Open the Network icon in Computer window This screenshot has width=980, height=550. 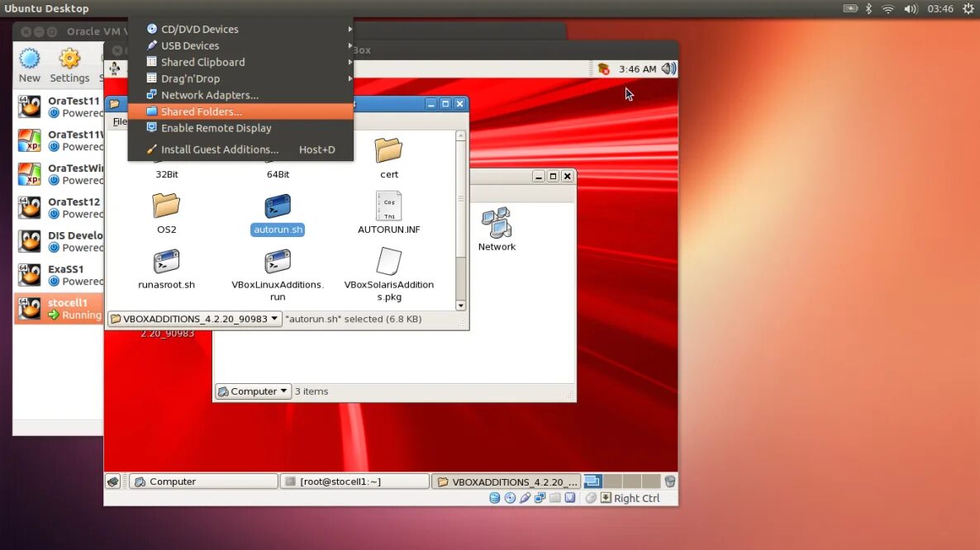[x=497, y=229]
